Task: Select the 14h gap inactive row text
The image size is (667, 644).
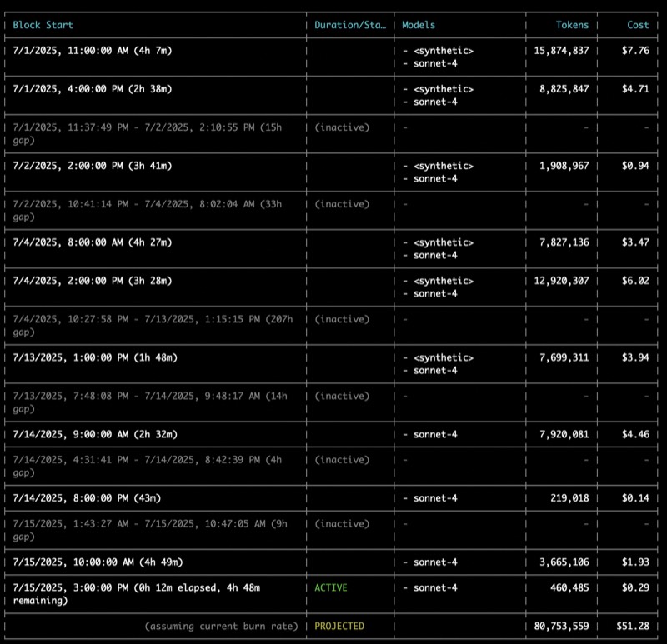Action: point(150,402)
